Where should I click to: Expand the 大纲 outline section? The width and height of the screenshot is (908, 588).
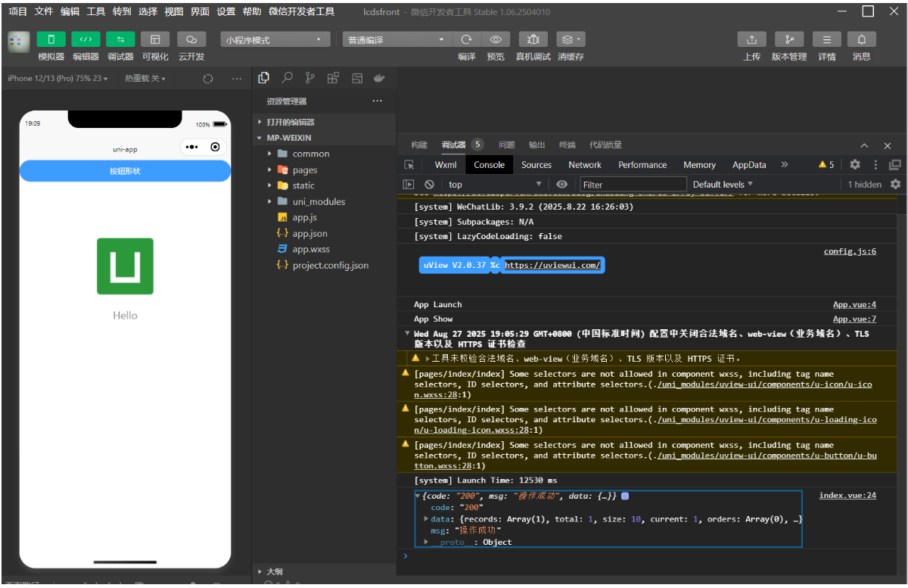coord(323,571)
